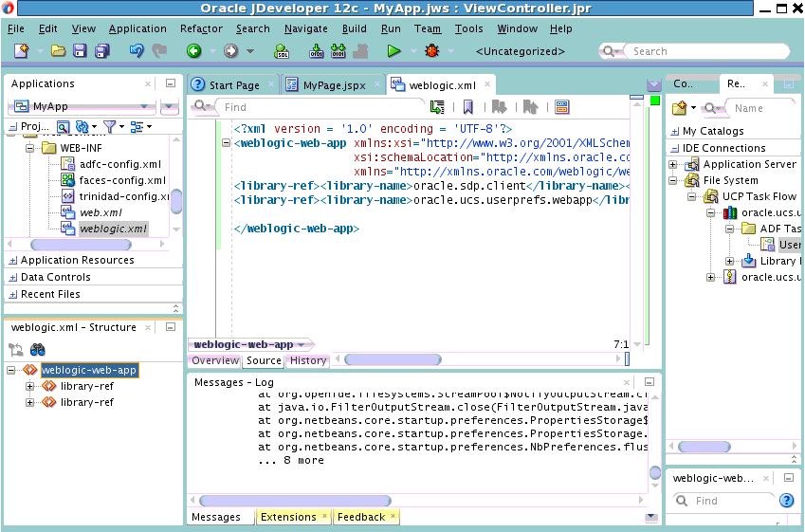Image resolution: width=805 pixels, height=532 pixels.
Task: Click the Go to Previous Bookmark icon
Action: [530, 107]
